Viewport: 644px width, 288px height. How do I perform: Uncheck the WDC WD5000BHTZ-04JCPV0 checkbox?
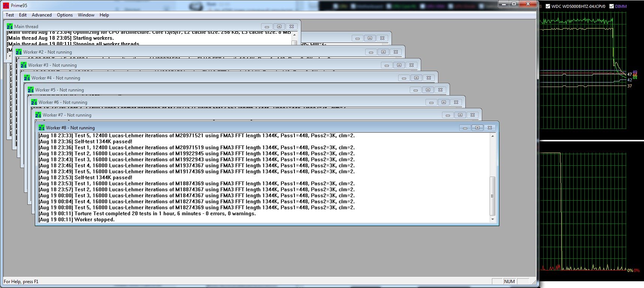point(548,6)
